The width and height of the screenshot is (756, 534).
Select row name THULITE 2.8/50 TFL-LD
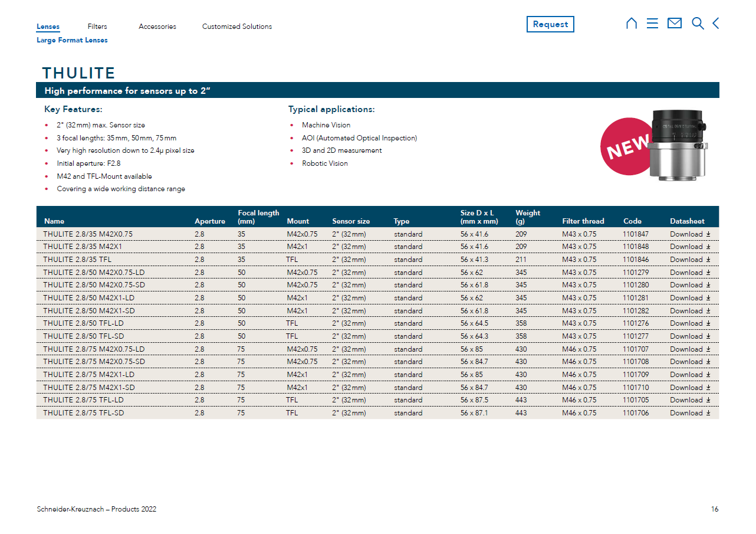tap(83, 323)
